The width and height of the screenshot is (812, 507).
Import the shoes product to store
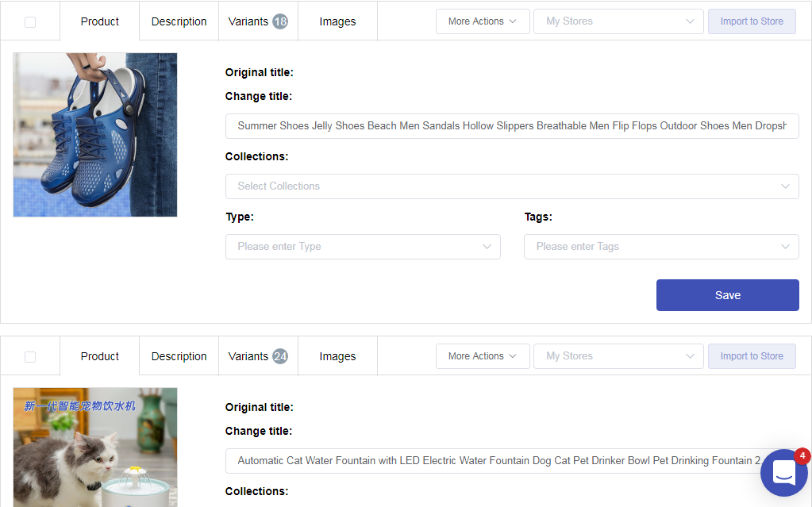tap(751, 21)
